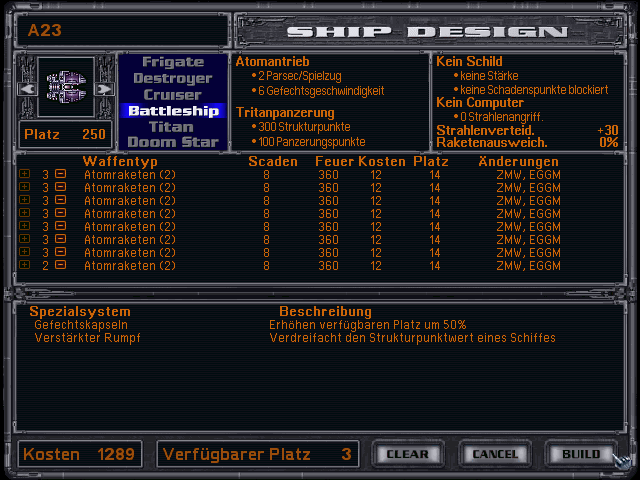The height and width of the screenshot is (480, 640).
Task: Open the Atomantrieb drive selection
Action: click(273, 61)
